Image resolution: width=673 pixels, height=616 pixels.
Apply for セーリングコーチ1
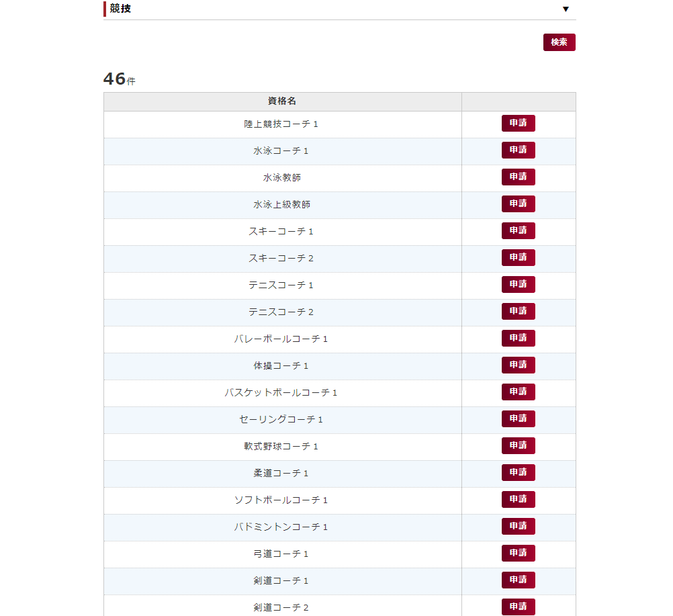[518, 419]
